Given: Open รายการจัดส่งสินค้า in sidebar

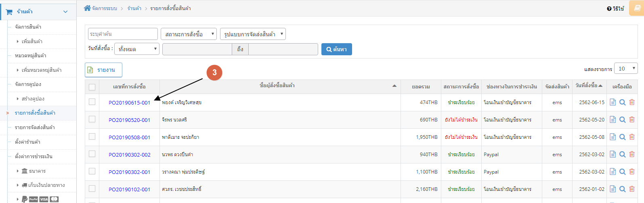Looking at the screenshot, I should click(35, 128).
